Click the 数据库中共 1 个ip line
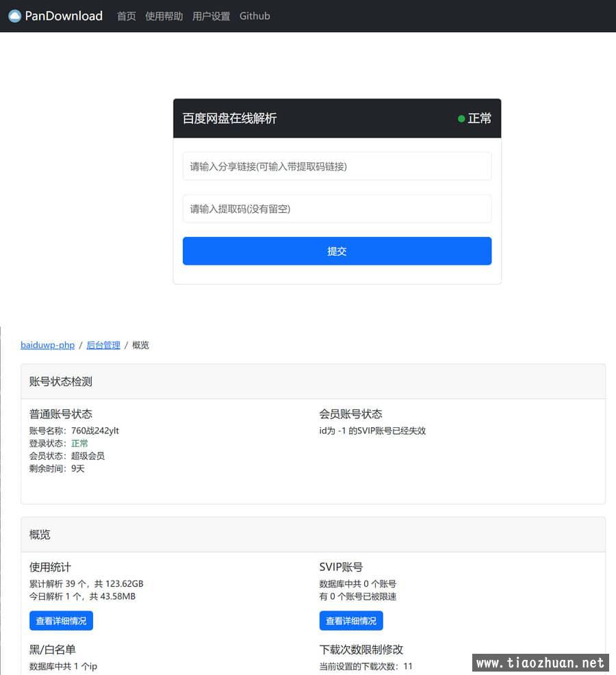Image resolution: width=616 pixels, height=675 pixels. pos(63,666)
